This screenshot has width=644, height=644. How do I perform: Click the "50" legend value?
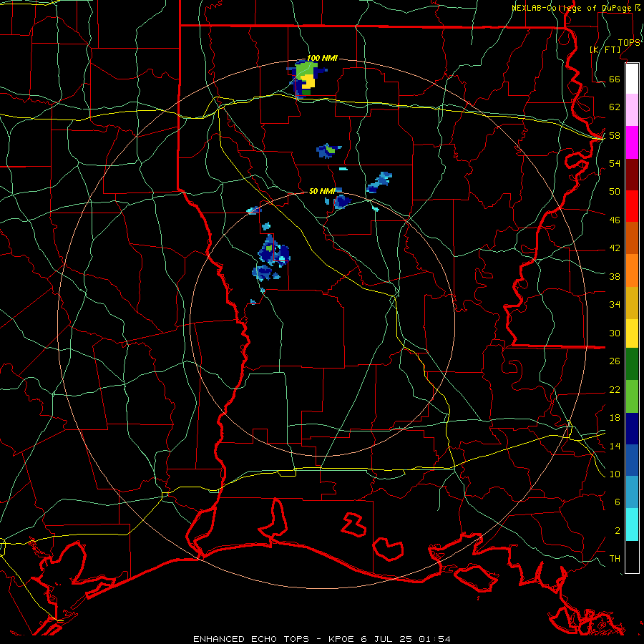point(615,191)
